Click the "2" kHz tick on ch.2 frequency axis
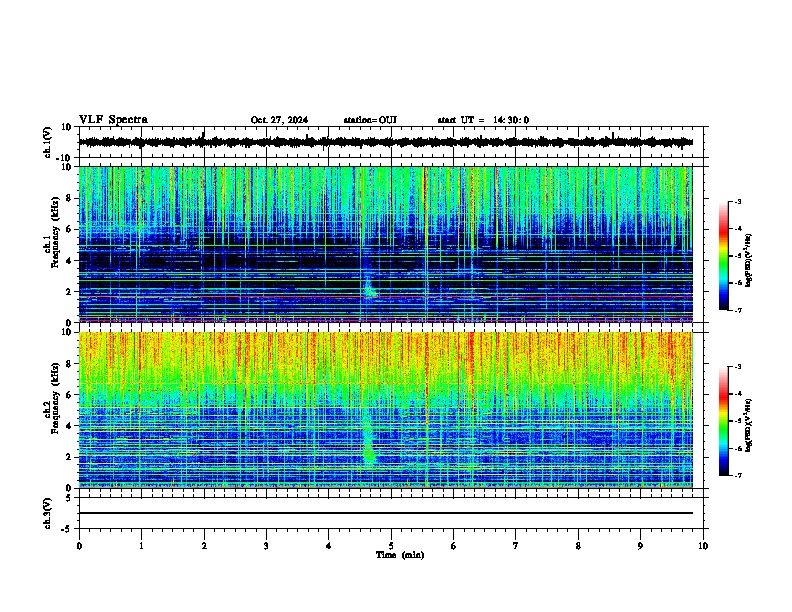 pyautogui.click(x=69, y=457)
